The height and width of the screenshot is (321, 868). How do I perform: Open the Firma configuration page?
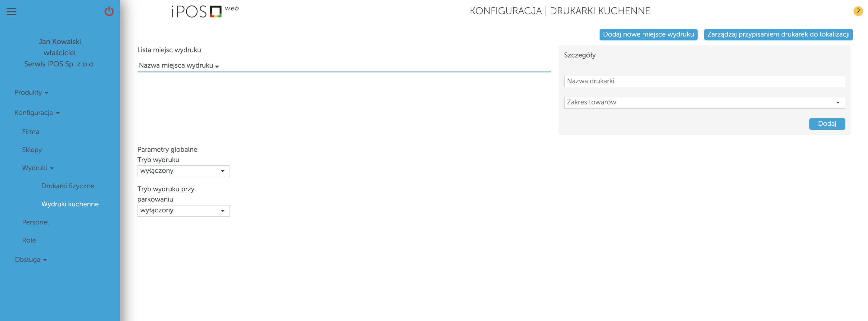[30, 132]
